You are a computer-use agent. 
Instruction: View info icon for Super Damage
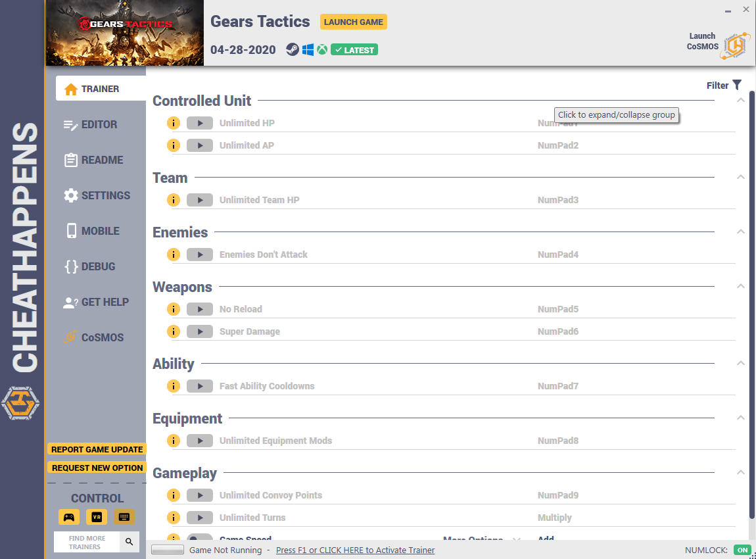[x=174, y=331]
